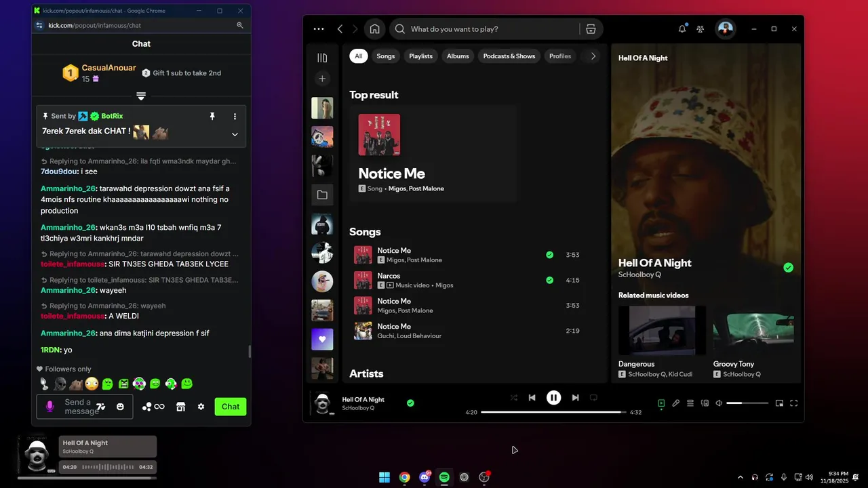Open the Spotify profile avatar menu
This screenshot has height=488, width=868.
(x=726, y=29)
